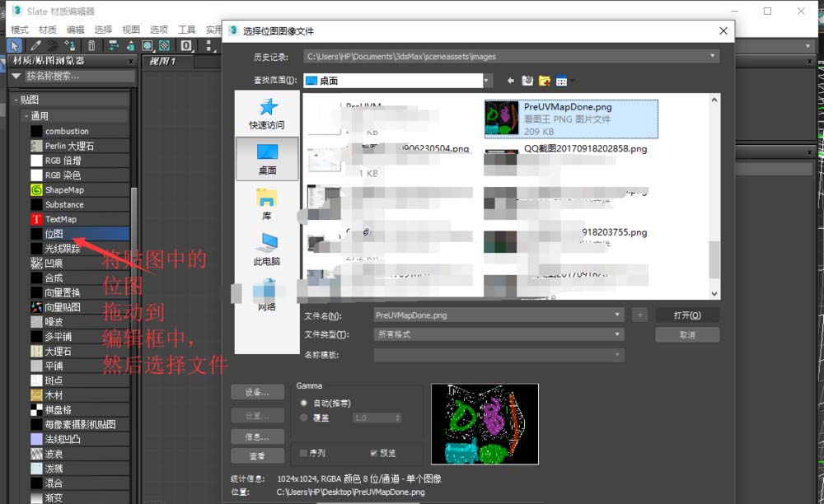Select PreUVMapDone.png in the file list
This screenshot has width=824, height=504.
[x=571, y=119]
